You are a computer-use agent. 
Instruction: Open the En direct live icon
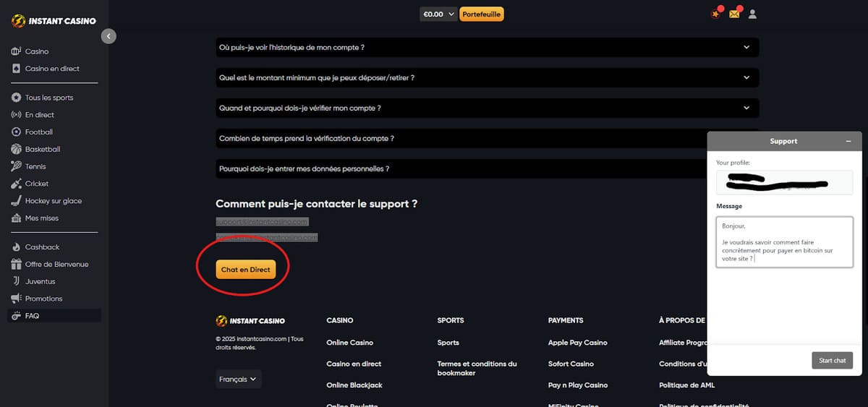click(x=17, y=115)
